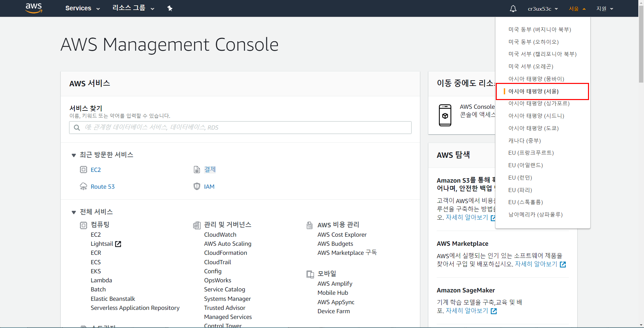Open the Lambda service link
This screenshot has height=328, width=644.
101,280
